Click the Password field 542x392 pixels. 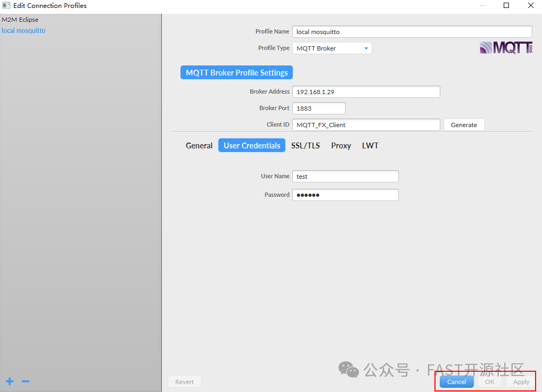345,195
